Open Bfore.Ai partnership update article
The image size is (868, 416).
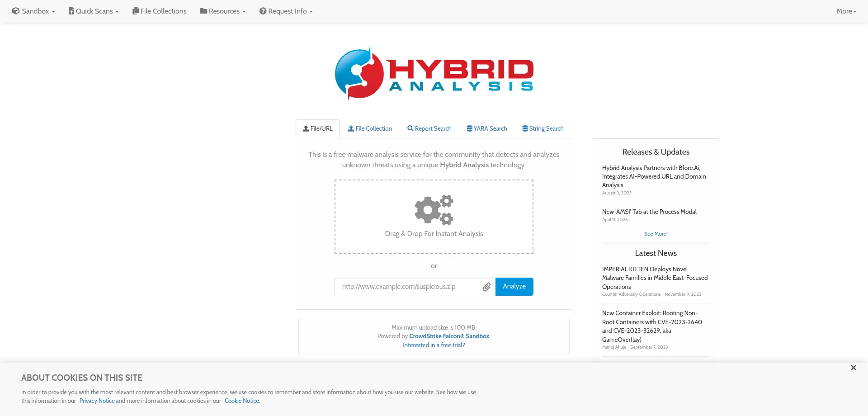654,176
